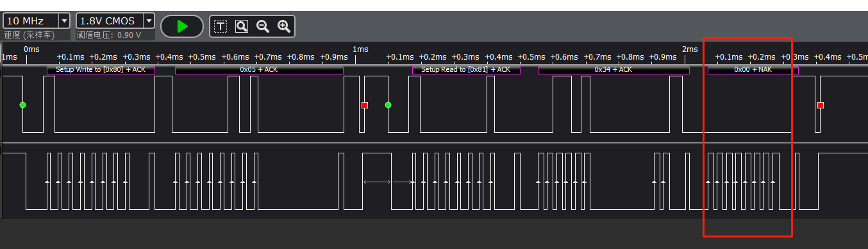
Task: Click the 1ms tick on time ruler
Action: tap(361, 49)
